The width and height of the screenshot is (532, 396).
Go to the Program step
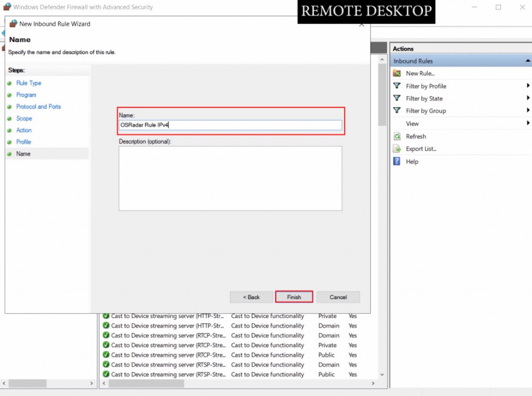coord(26,95)
